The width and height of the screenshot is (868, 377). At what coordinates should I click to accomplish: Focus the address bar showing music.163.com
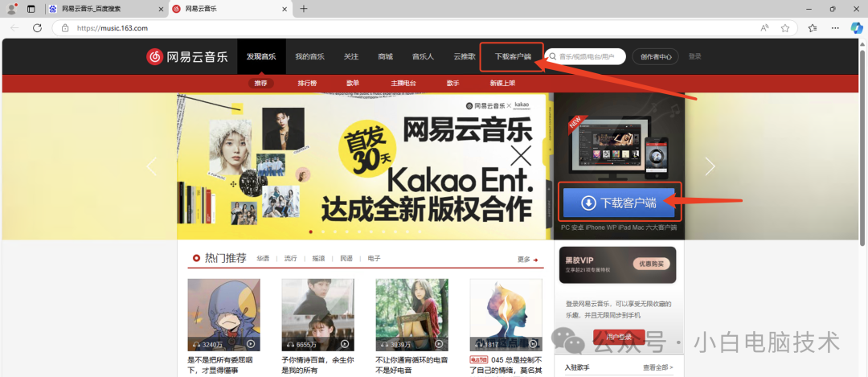pyautogui.click(x=424, y=27)
